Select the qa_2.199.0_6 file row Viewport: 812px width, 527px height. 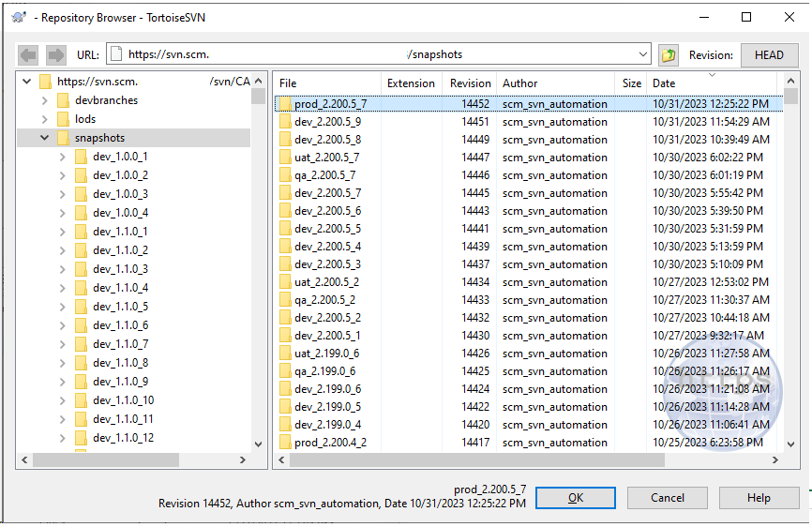528,371
